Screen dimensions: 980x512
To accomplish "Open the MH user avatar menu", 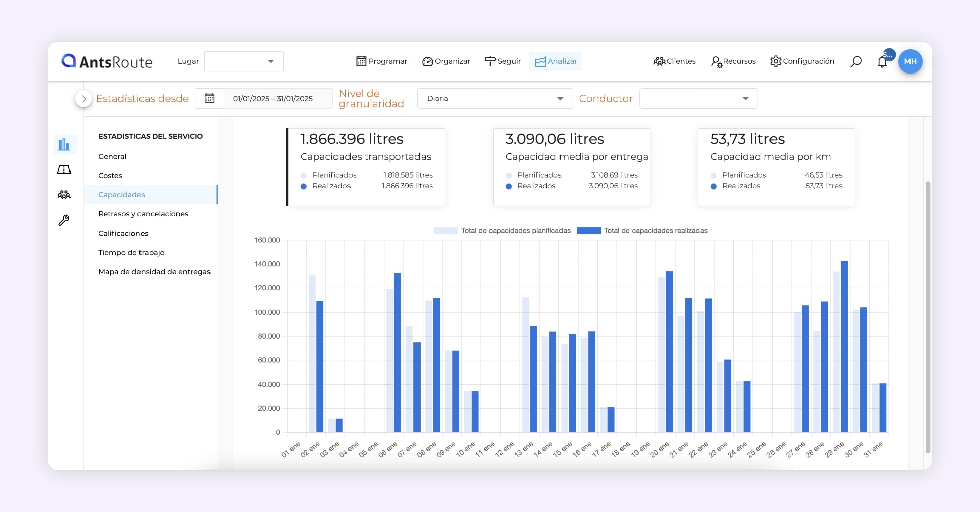I will click(x=910, y=61).
